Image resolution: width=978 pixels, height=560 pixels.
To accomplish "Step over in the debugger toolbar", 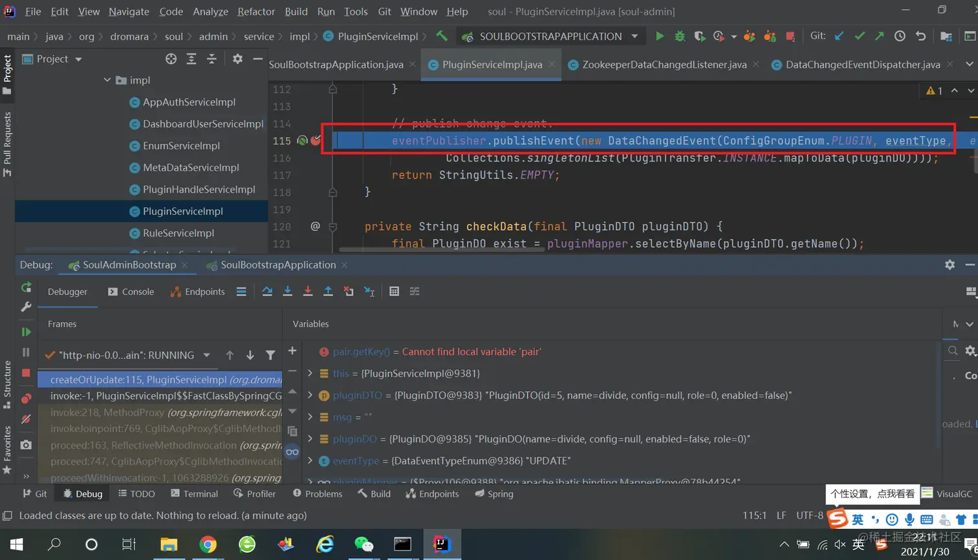I will click(x=267, y=292).
